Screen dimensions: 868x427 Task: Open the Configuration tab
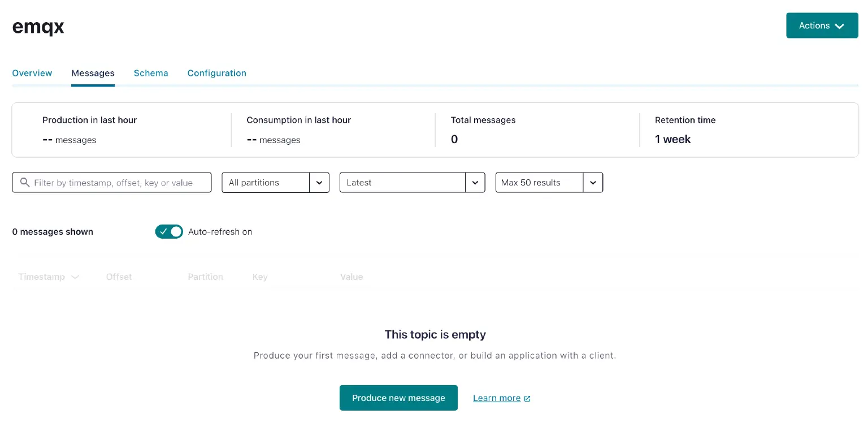(x=217, y=73)
